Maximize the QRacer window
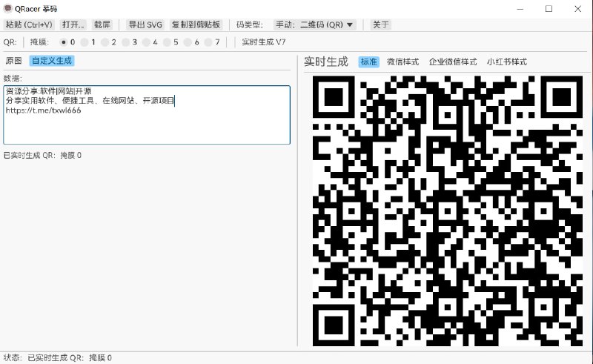This screenshot has height=364, width=593. tap(549, 9)
